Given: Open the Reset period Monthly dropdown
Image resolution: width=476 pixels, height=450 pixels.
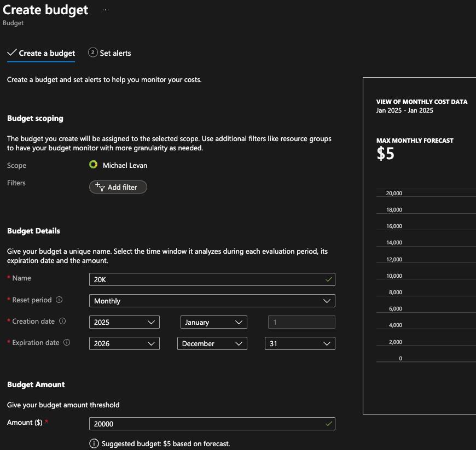Looking at the screenshot, I should coord(212,301).
